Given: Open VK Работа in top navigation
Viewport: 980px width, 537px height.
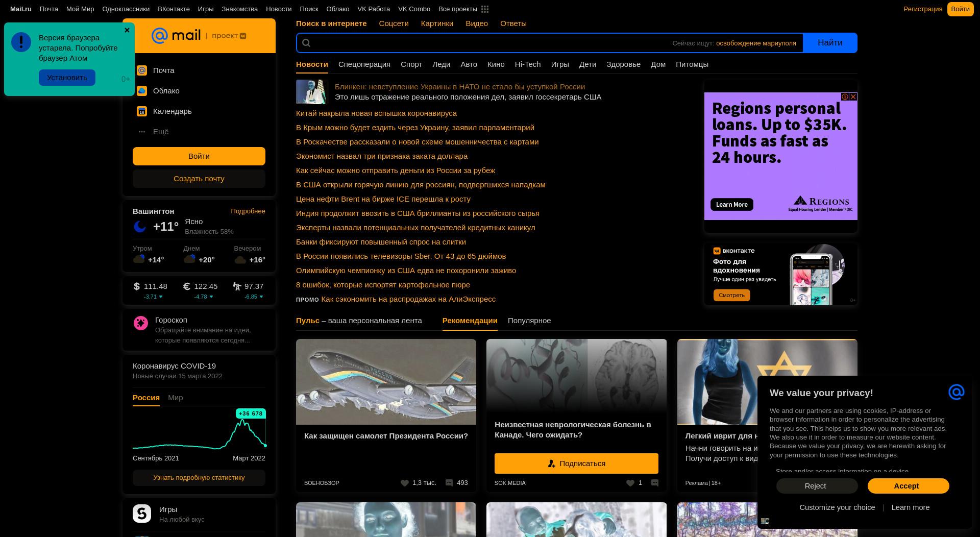Looking at the screenshot, I should point(374,9).
